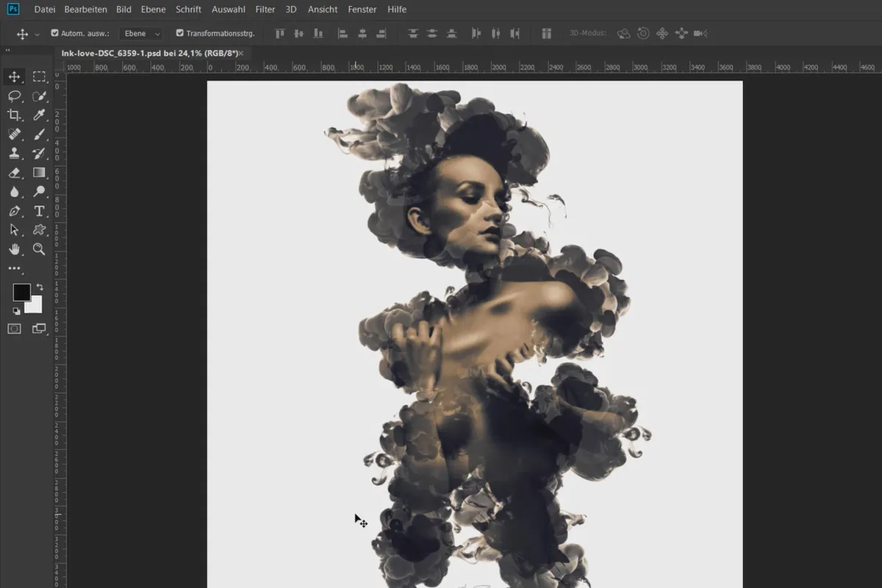The height and width of the screenshot is (588, 882).
Task: Open the Ebene auto-select dropdown
Action: 141,34
